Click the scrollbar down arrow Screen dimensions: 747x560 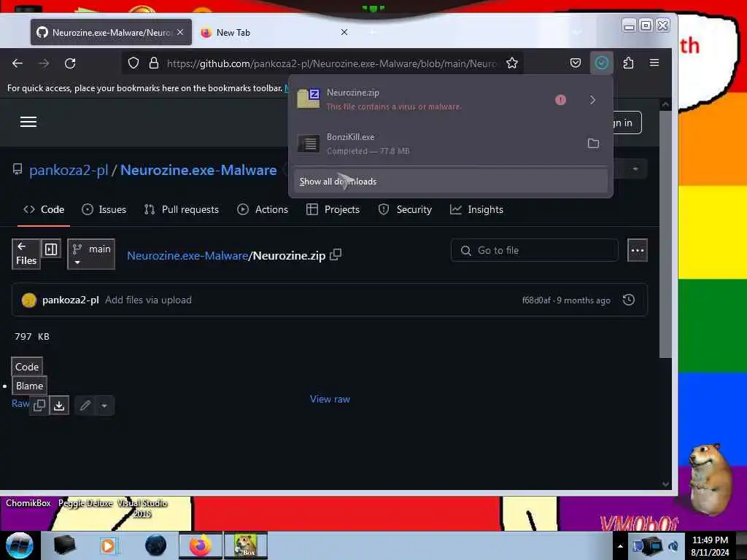665,484
